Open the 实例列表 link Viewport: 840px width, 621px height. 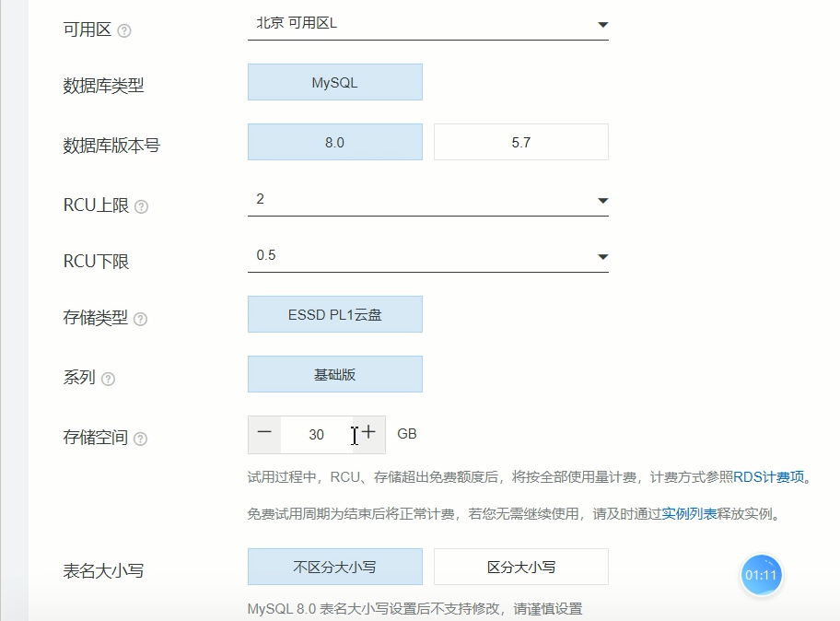click(x=689, y=514)
